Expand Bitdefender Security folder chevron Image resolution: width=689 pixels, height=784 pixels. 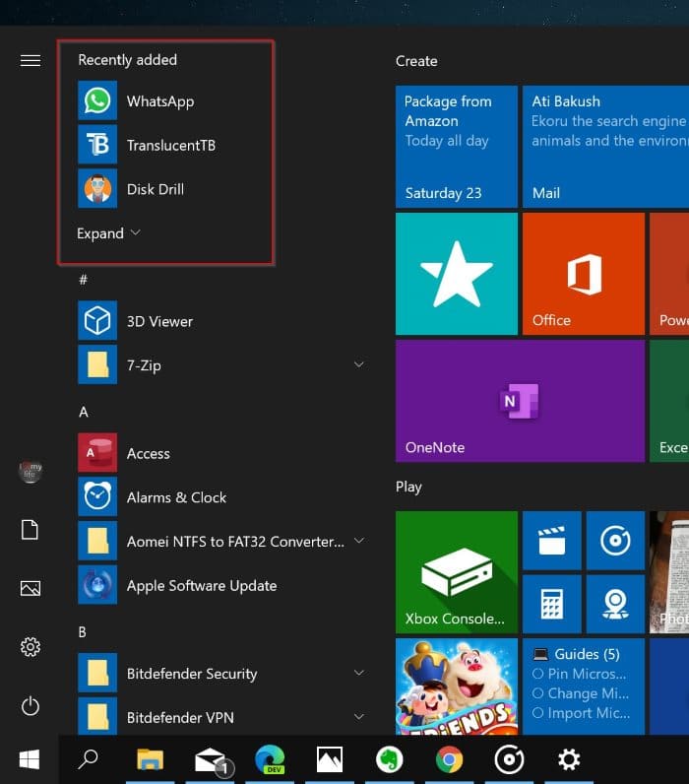(358, 673)
